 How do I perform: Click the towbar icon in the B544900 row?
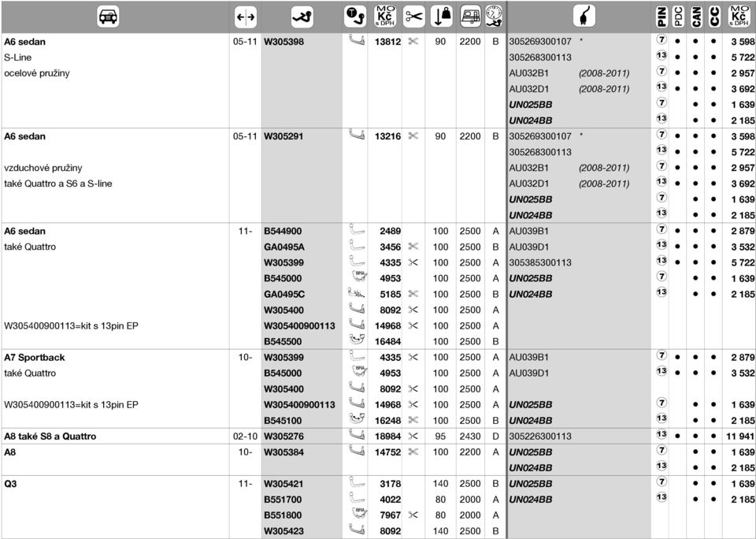(x=357, y=229)
